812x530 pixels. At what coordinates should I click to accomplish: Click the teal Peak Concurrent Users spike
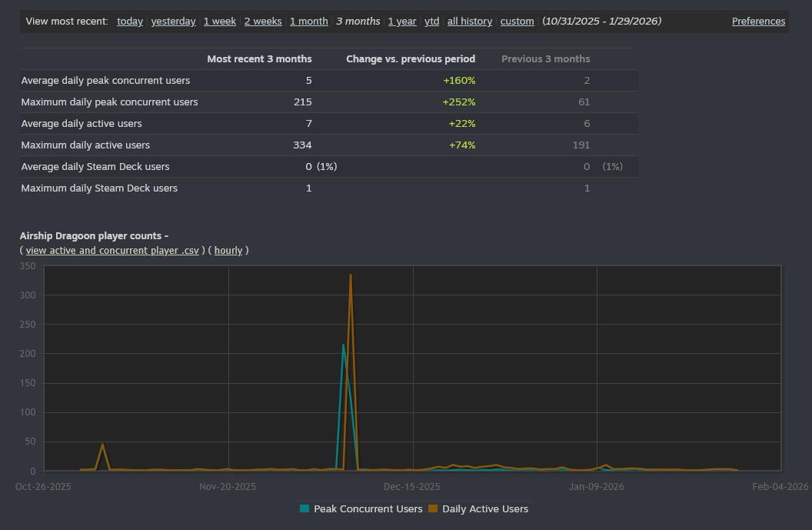343,345
